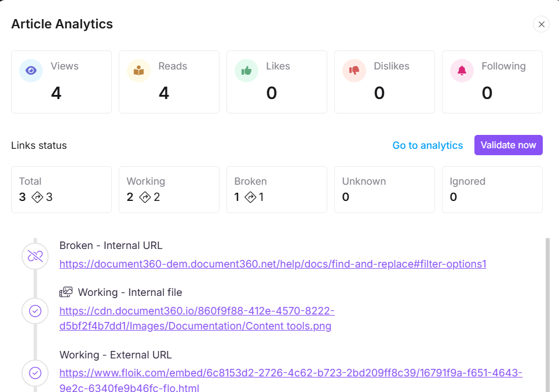Click the Broken - Internal URL label
Image resolution: width=559 pixels, height=392 pixels.
pos(111,246)
